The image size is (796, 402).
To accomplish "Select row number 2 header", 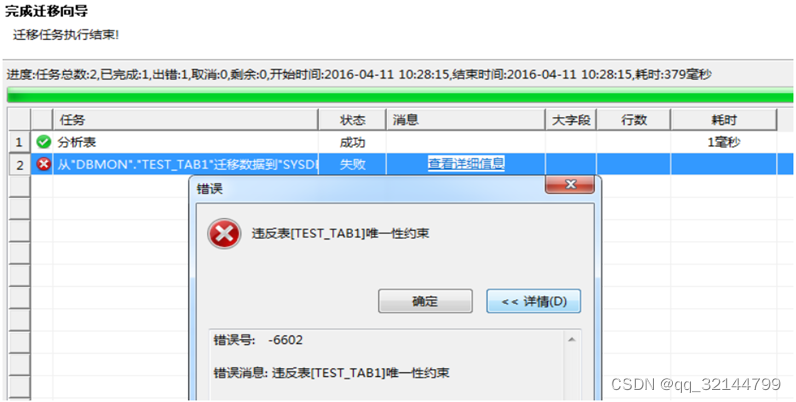I will [19, 164].
